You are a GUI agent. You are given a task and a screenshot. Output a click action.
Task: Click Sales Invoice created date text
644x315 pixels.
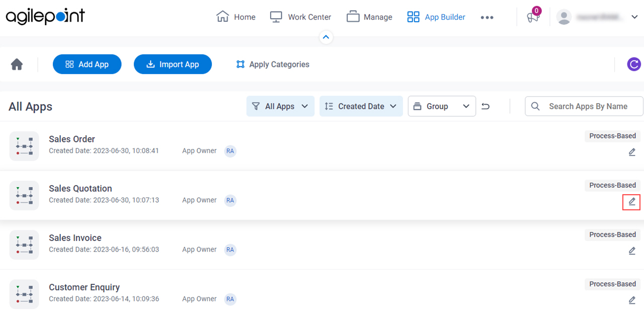coord(104,249)
